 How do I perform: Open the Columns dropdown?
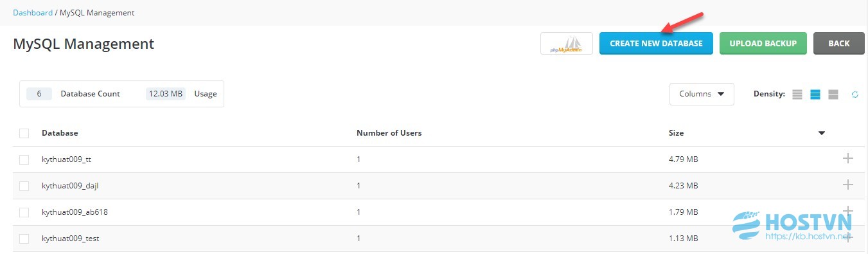[x=702, y=94]
